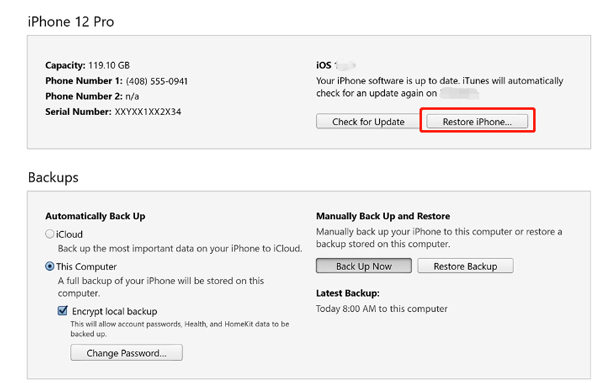Click the iOS version label
Image resolution: width=600 pixels, height=383 pixels.
(336, 65)
